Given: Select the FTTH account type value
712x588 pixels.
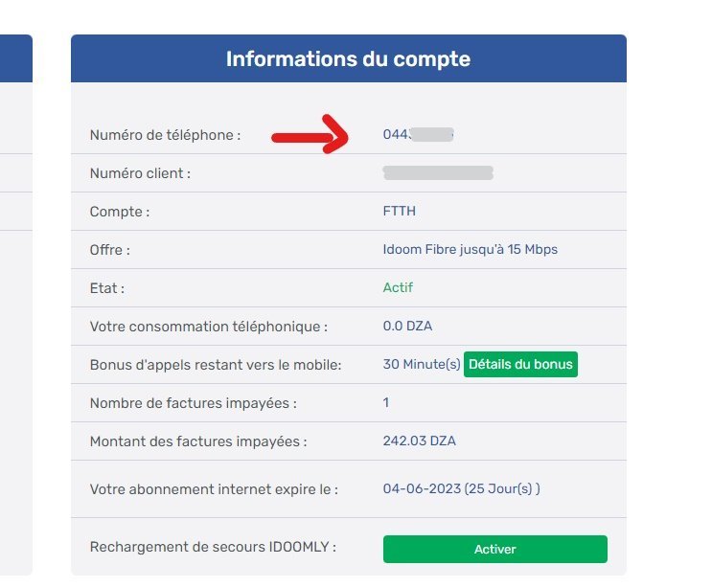Looking at the screenshot, I should tap(399, 211).
